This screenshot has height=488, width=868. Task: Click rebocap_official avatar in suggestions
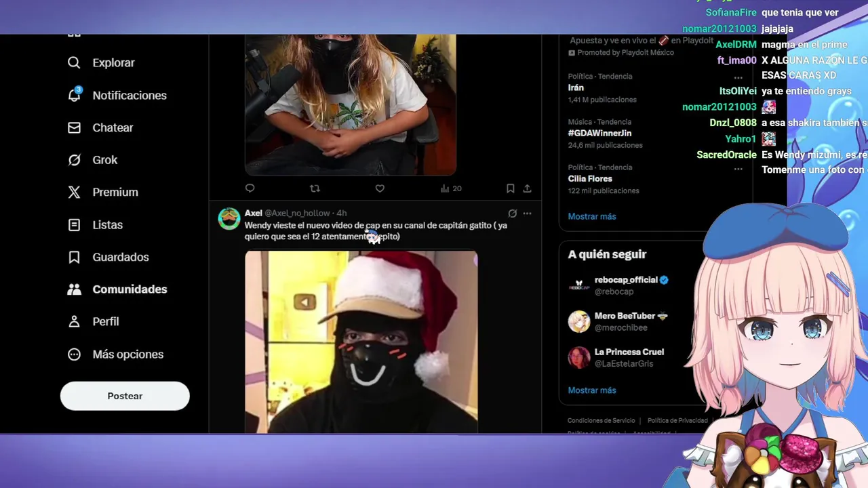point(579,285)
